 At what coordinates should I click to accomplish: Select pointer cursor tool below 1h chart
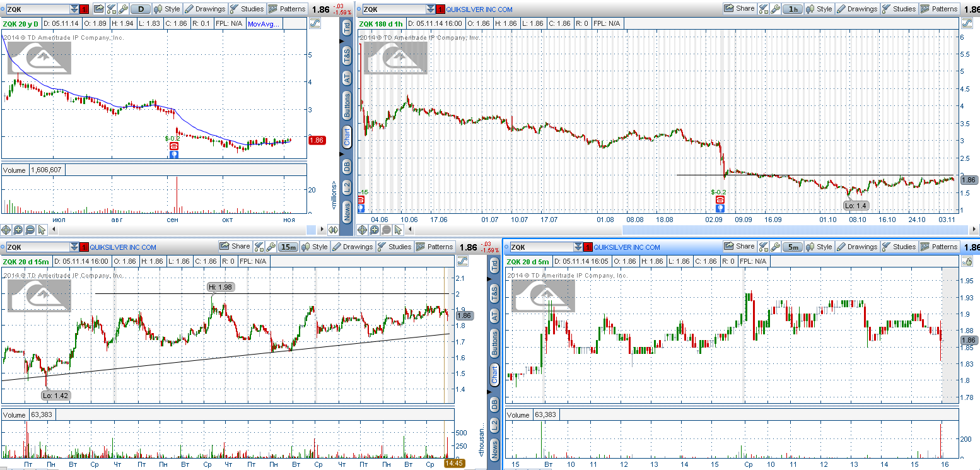(399, 229)
